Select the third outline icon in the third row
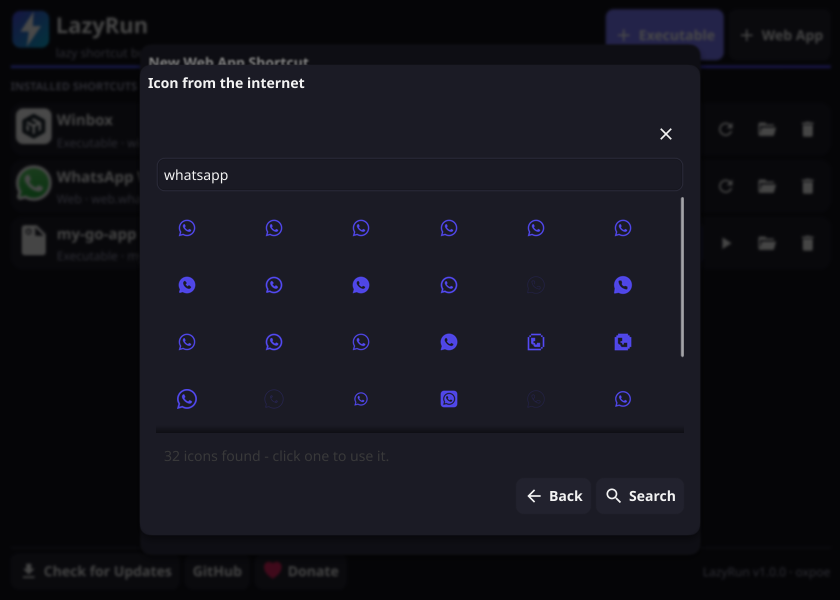The height and width of the screenshot is (600, 840). pos(361,342)
